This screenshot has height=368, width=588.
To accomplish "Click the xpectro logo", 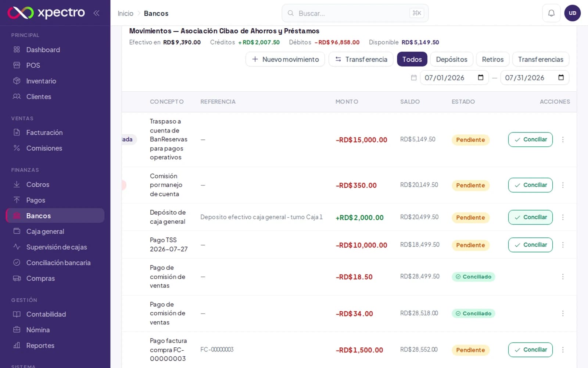I will [46, 13].
